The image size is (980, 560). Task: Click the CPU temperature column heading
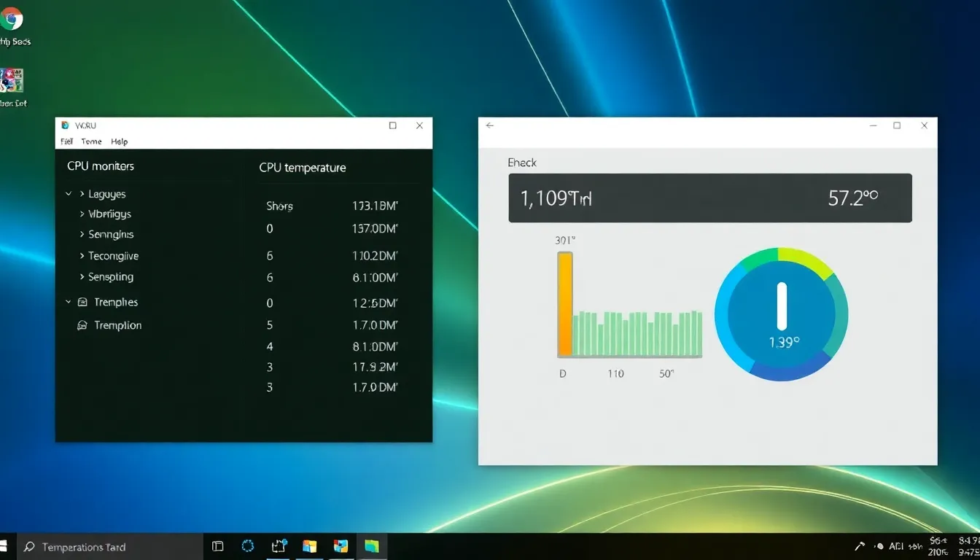(x=303, y=168)
